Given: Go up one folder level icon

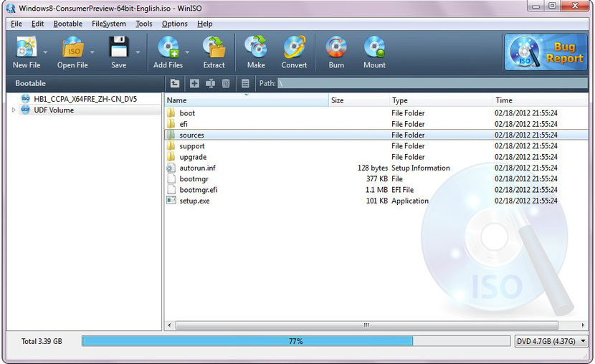Looking at the screenshot, I should click(x=175, y=84).
